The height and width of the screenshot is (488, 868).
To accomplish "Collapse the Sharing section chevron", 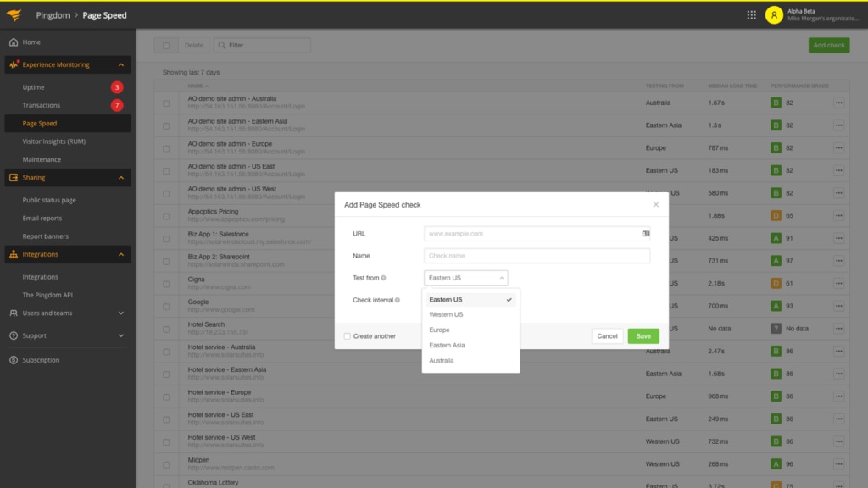I will (x=120, y=178).
